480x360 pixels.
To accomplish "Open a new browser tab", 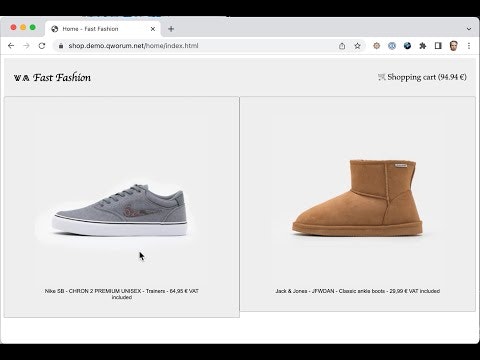I will [x=171, y=29].
